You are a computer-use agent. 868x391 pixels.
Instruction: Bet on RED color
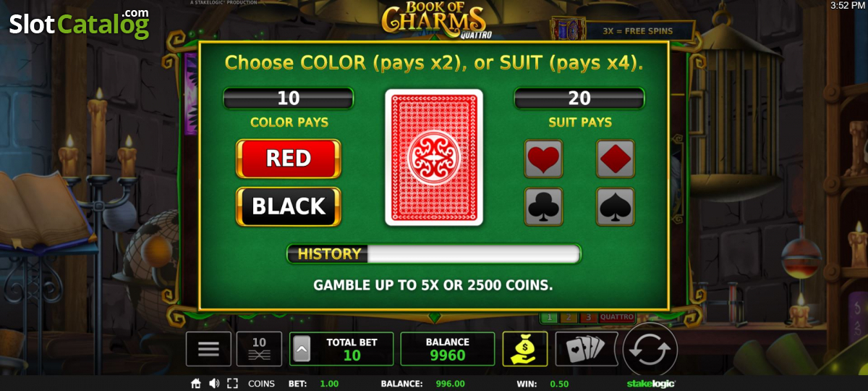tap(289, 159)
